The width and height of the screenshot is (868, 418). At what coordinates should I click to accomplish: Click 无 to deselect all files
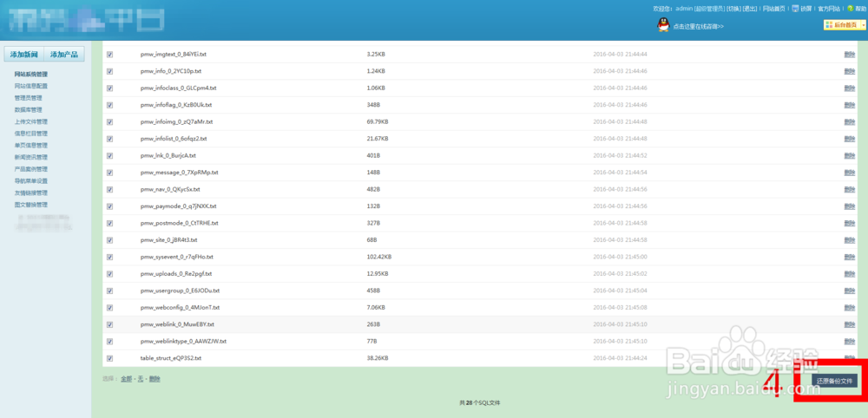click(x=141, y=379)
